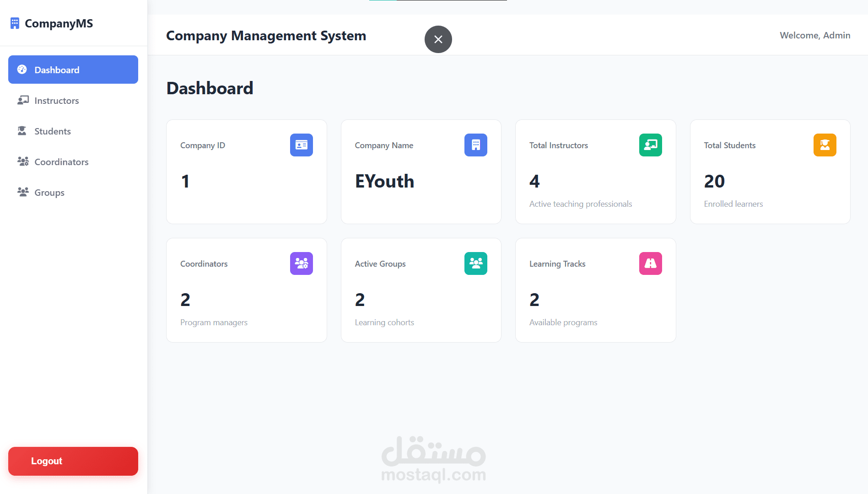Navigate to Coordinators in sidebar
The width and height of the screenshot is (868, 494).
coord(73,161)
